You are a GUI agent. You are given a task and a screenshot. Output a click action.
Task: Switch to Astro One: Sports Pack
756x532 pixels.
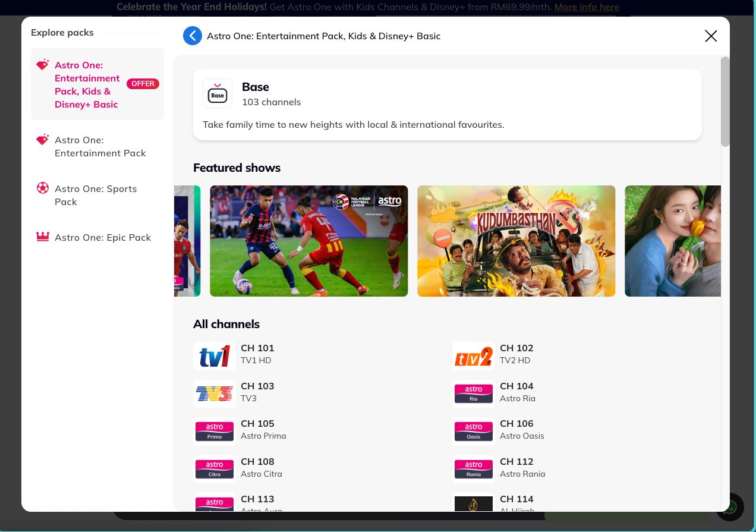(96, 196)
